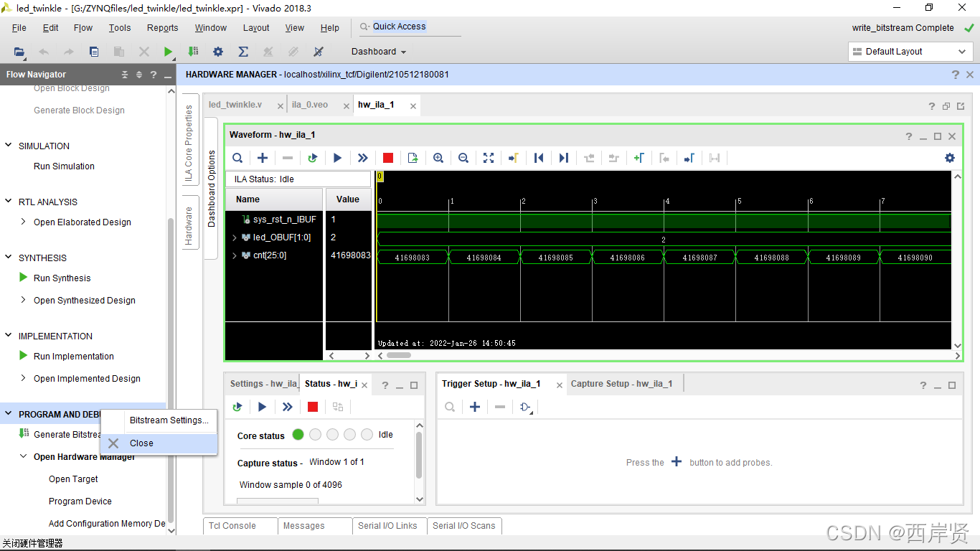Screen dimensions: 980x551
Task: Jump to first sample in waveform
Action: pyautogui.click(x=539, y=158)
